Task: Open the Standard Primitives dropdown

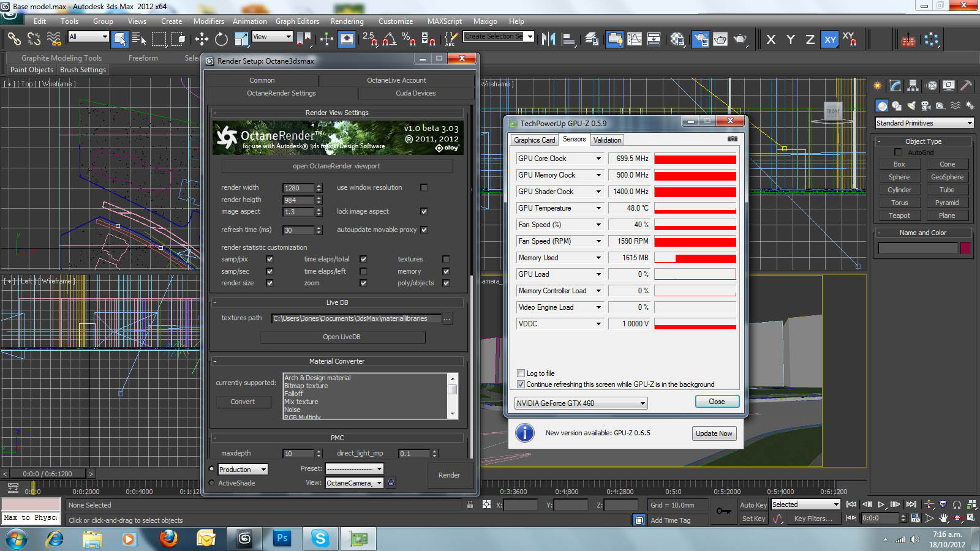Action: (x=924, y=123)
